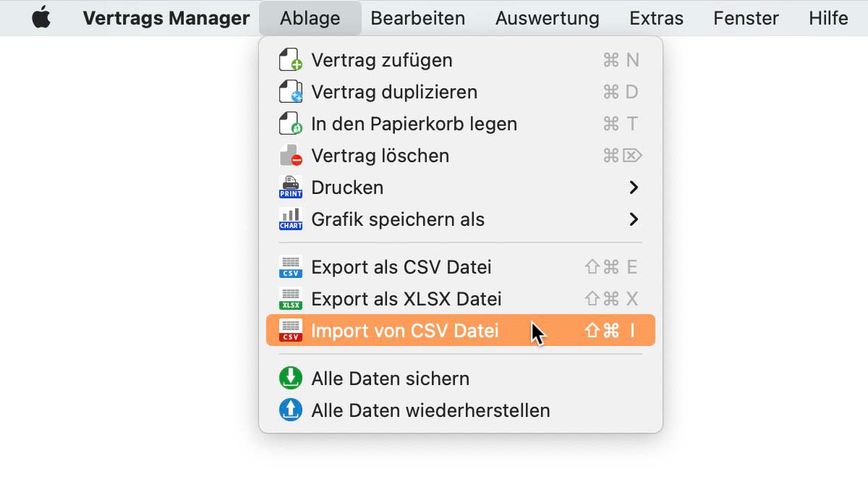
Task: Click the move-to-trash document icon
Action: (290, 124)
